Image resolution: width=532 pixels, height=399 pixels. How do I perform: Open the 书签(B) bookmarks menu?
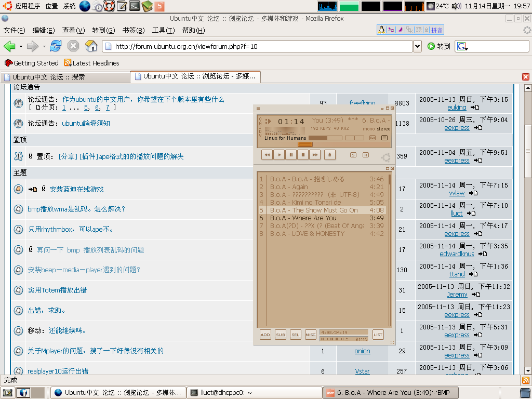coord(134,30)
